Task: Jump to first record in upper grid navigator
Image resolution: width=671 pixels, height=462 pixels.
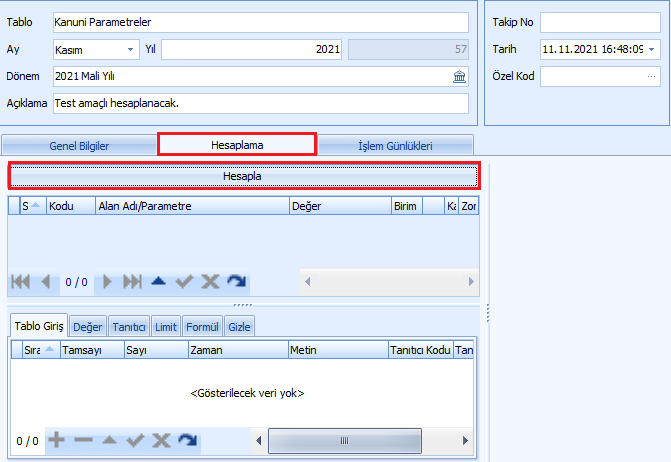Action: click(20, 282)
